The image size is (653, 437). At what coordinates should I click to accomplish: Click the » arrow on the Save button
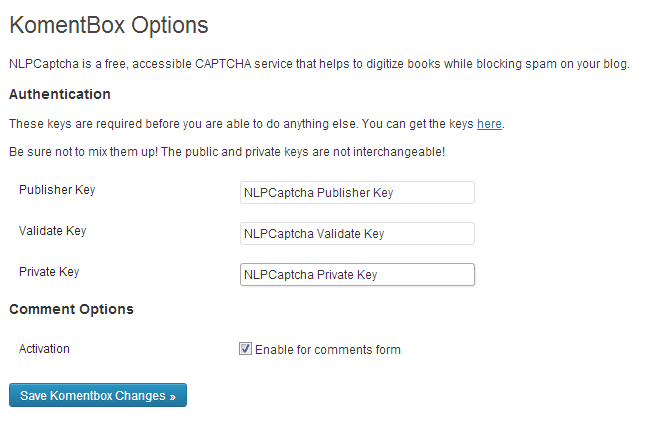172,397
